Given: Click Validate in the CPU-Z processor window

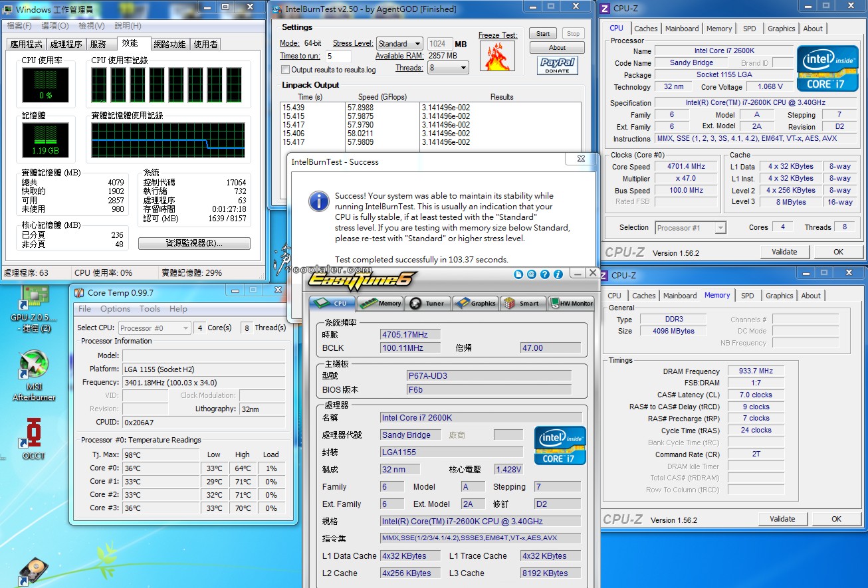Looking at the screenshot, I should [784, 252].
